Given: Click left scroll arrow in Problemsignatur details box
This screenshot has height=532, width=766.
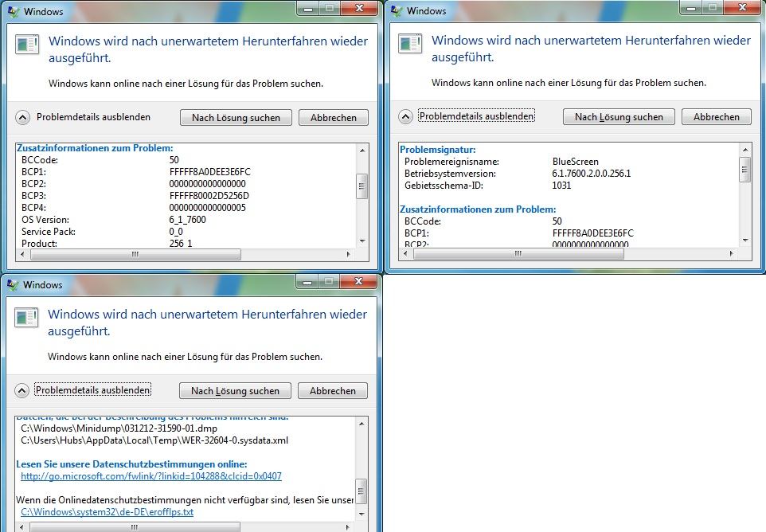Looking at the screenshot, I should [405, 253].
